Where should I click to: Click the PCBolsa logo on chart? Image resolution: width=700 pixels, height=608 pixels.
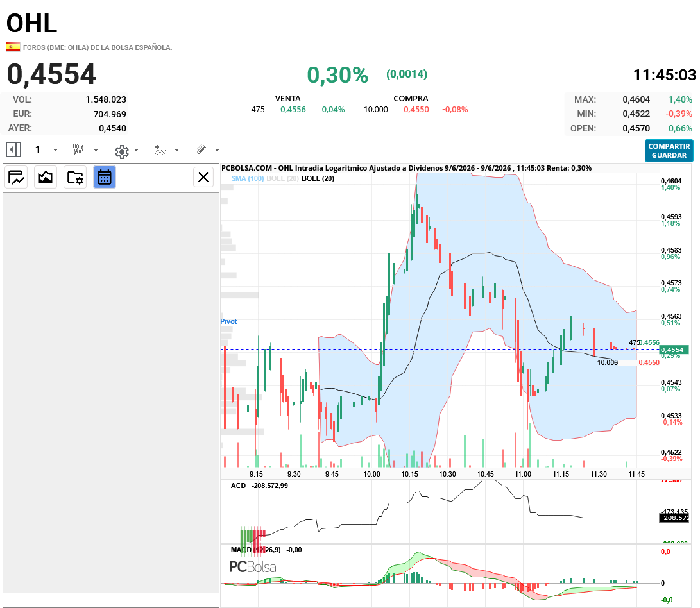click(253, 567)
